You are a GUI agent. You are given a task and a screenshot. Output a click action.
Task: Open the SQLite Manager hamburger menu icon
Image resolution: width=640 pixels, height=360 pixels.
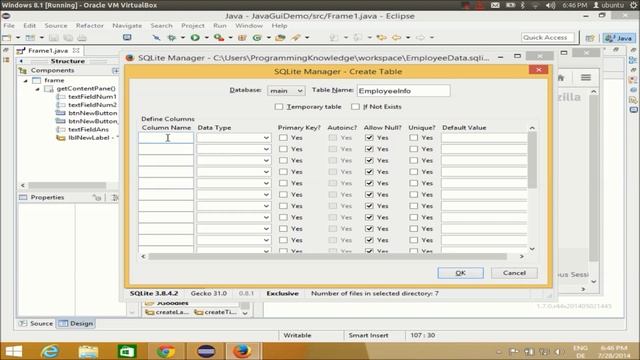pos(586,78)
